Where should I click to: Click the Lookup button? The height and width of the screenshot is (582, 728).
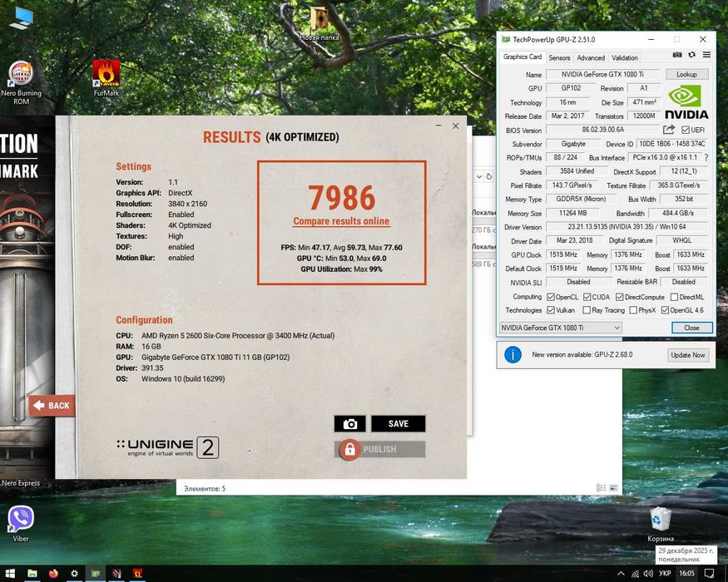[x=686, y=74]
